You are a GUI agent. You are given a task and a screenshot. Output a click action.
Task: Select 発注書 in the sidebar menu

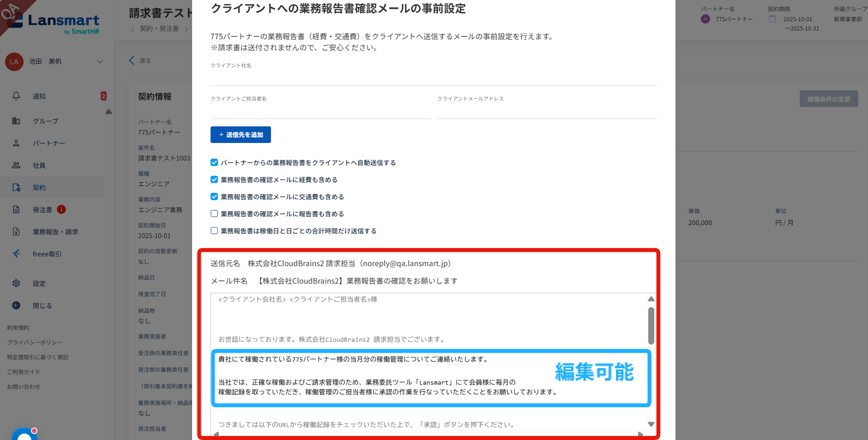pos(42,210)
